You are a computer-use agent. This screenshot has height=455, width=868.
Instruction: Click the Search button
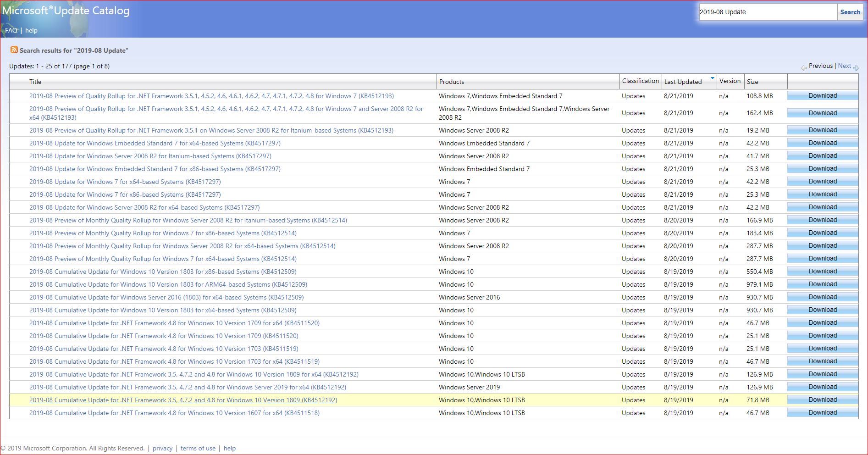[850, 12]
